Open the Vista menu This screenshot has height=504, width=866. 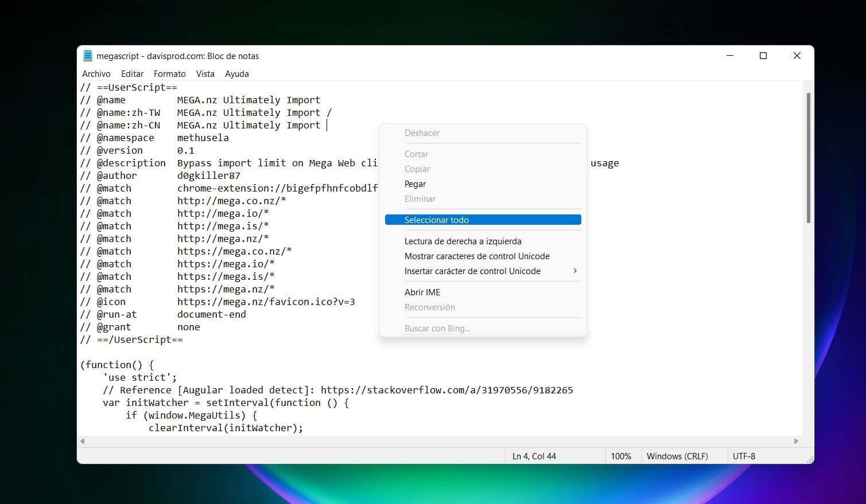[205, 74]
